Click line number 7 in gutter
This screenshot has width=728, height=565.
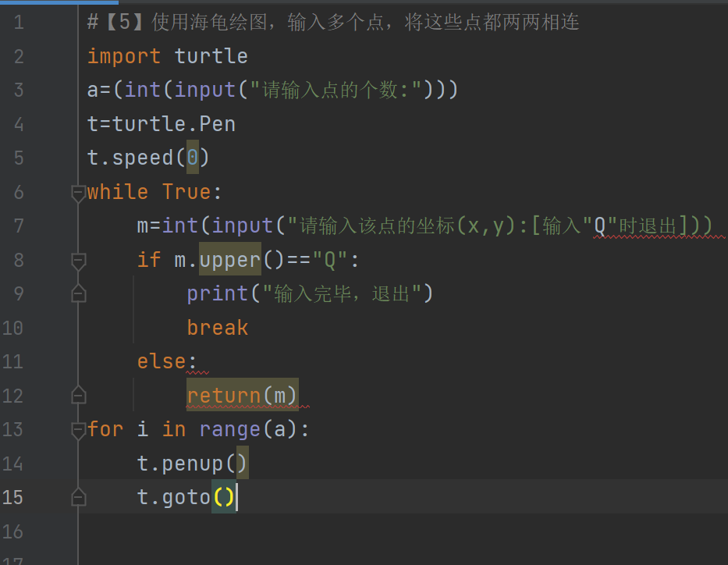pos(19,226)
